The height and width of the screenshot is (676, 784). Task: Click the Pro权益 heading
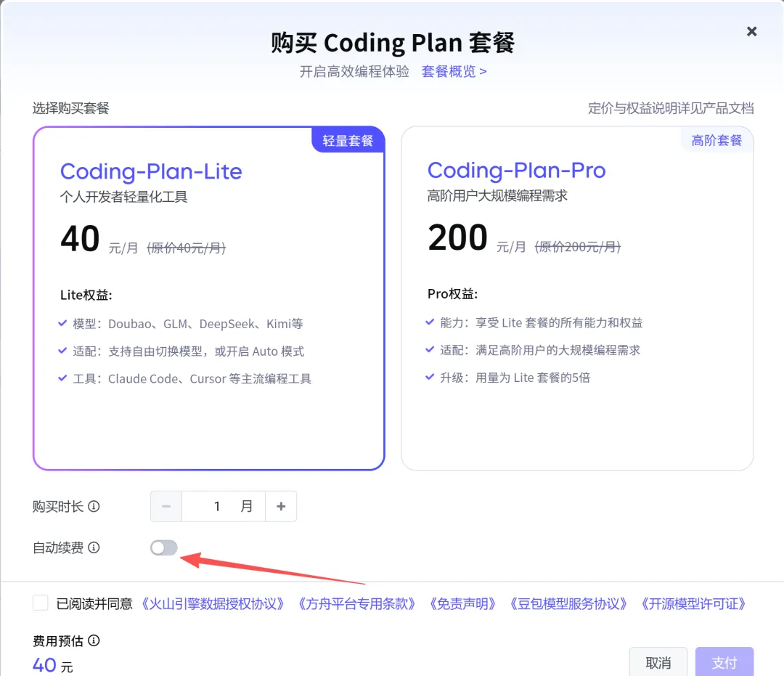452,294
